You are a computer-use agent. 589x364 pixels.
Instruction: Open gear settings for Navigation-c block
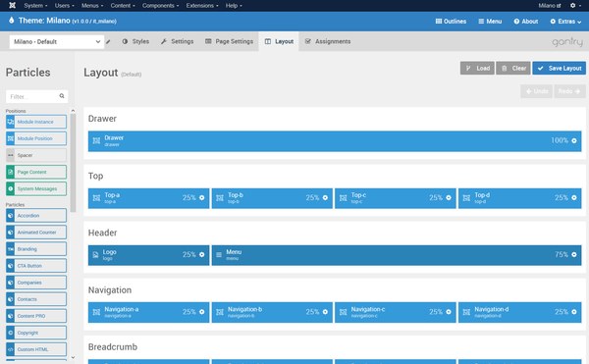click(449, 312)
